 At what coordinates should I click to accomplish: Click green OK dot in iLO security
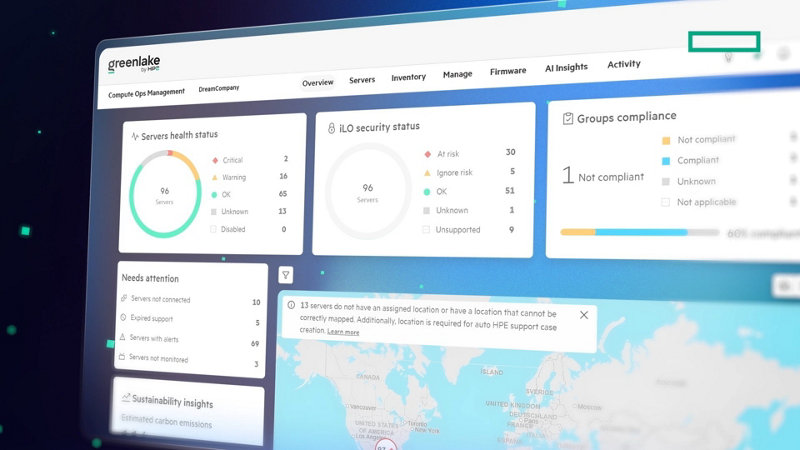(x=427, y=192)
